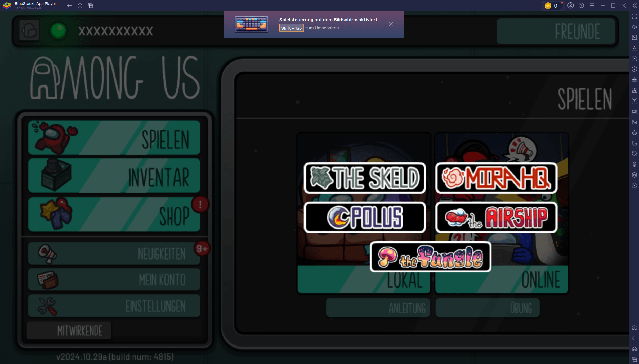This screenshot has height=364, width=639.
Task: Open SHOP in the main menu
Action: [x=114, y=214]
